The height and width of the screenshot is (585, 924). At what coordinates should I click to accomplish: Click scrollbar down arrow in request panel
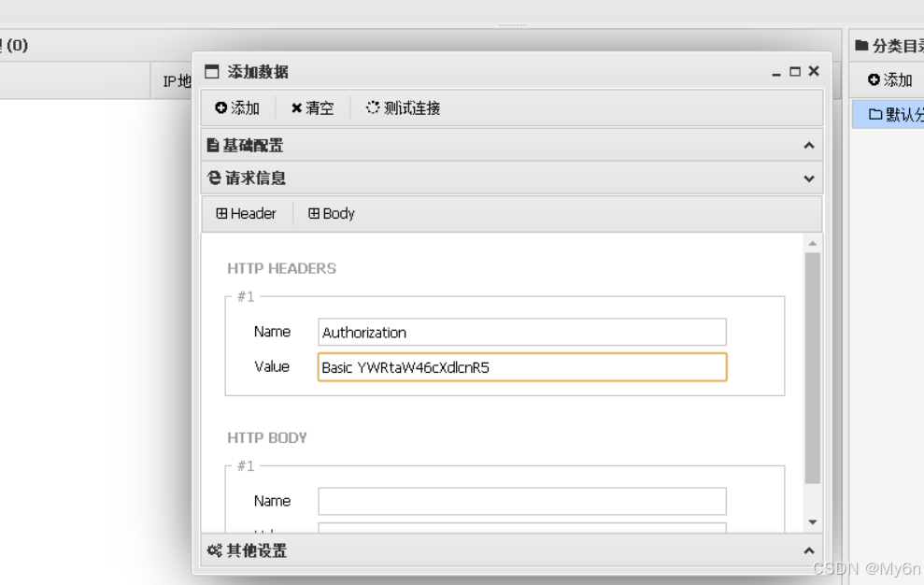(813, 521)
